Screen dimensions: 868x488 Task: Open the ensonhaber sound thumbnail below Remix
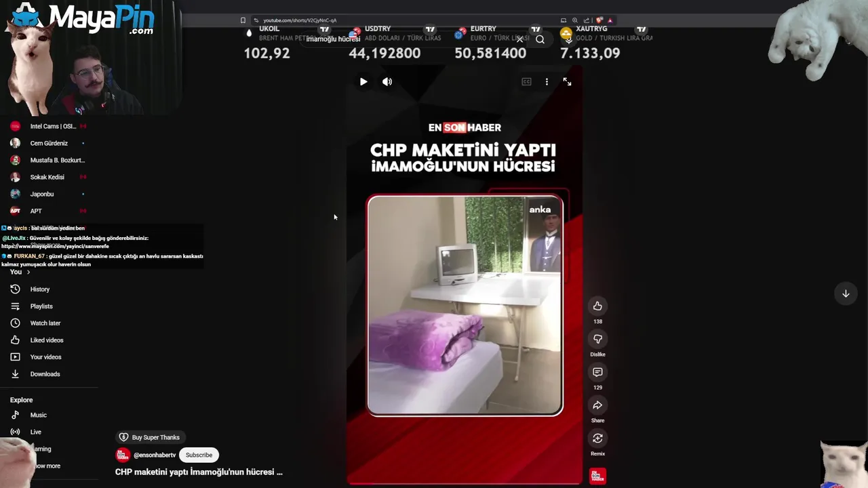pyautogui.click(x=597, y=476)
